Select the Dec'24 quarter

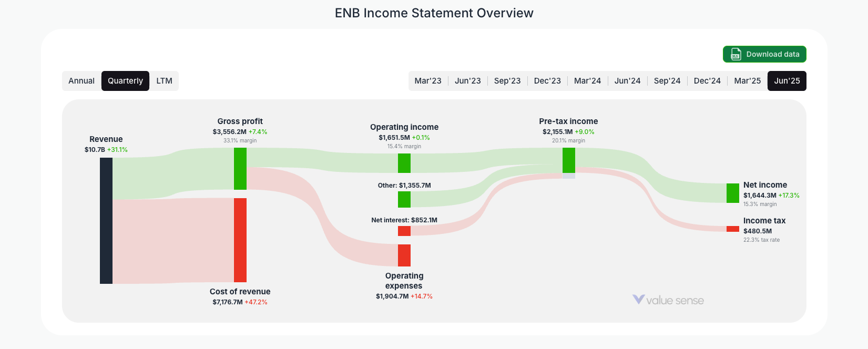707,81
